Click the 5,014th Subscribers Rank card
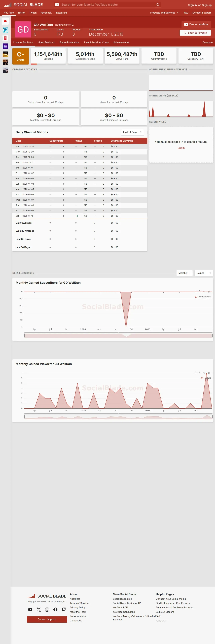Viewport: 215px width, 644px height. click(x=85, y=56)
